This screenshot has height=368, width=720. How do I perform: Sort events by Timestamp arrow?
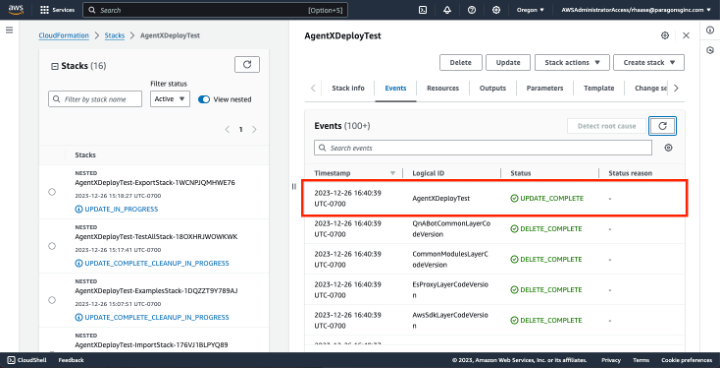[393, 173]
